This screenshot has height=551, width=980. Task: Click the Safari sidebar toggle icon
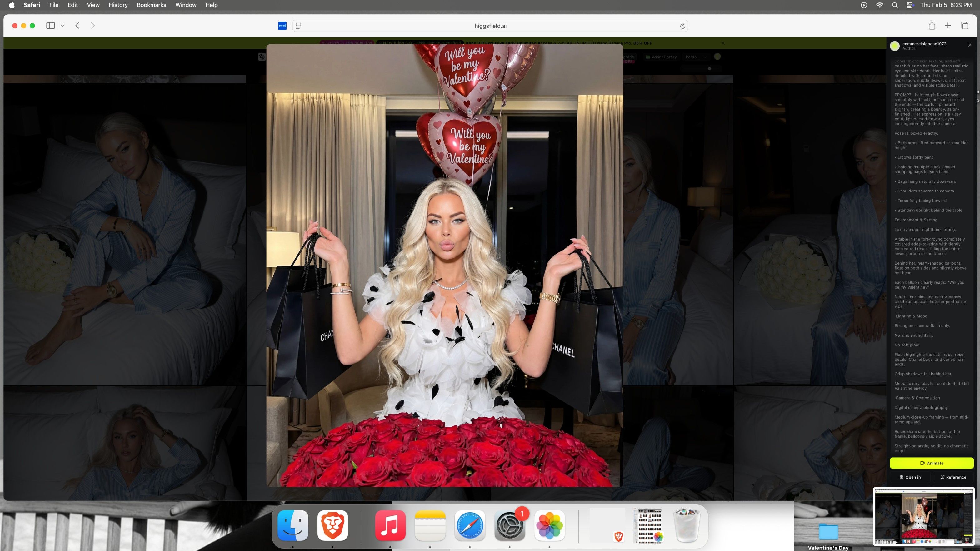point(50,26)
